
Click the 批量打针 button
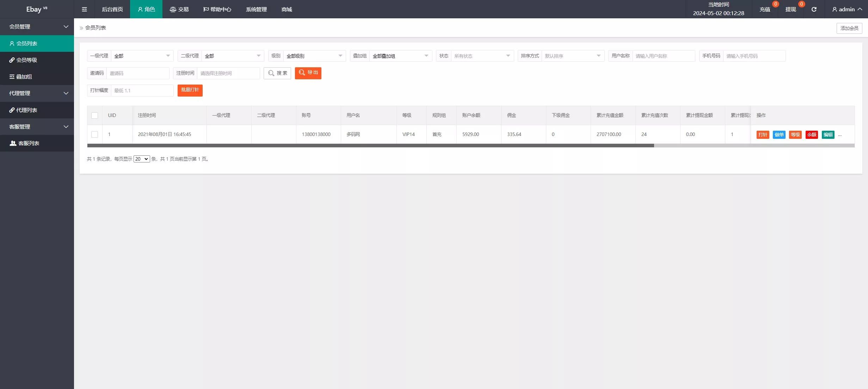click(x=190, y=90)
